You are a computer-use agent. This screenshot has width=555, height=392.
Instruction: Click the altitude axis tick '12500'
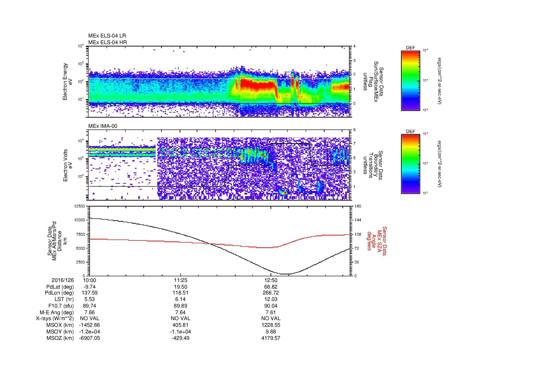80,206
